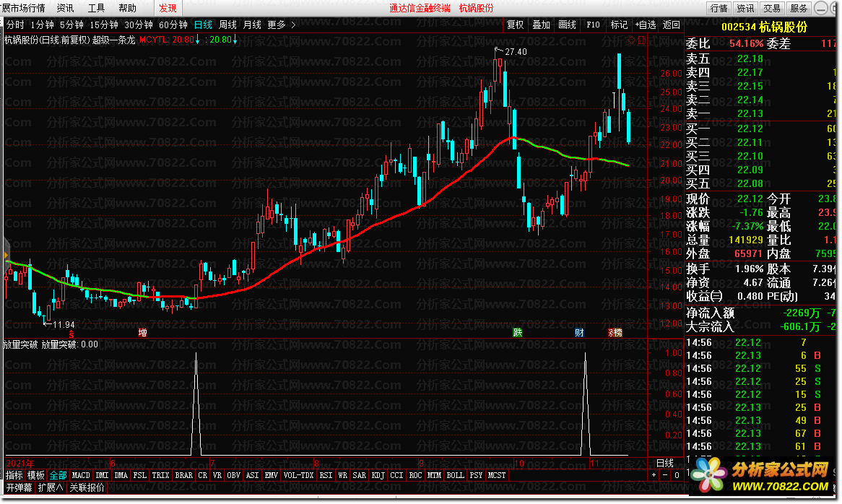Open the 复权 adjustment options
Image resolution: width=842 pixels, height=504 pixels.
515,25
